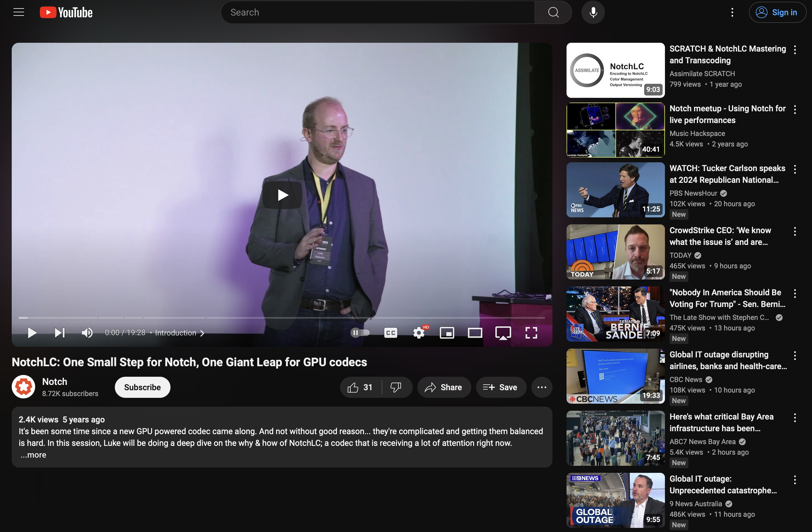Open options for ABC7 Bay Area video
This screenshot has width=812, height=532.
coord(795,418)
